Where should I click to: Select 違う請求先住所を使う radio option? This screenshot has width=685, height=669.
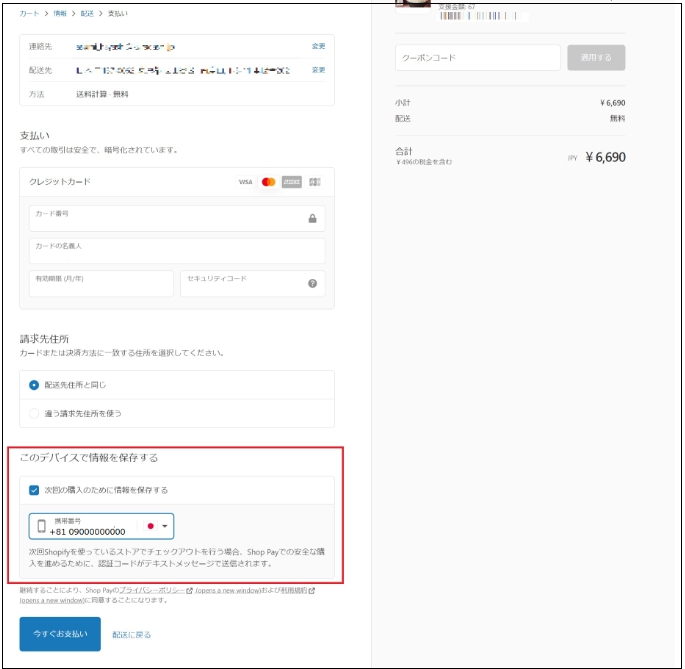click(x=34, y=413)
